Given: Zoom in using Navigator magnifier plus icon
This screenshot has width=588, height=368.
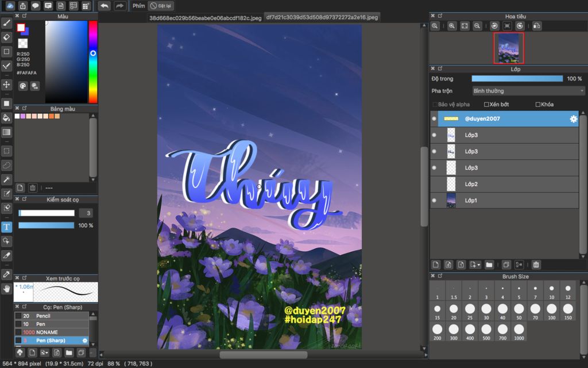Looking at the screenshot, I should point(452,26).
